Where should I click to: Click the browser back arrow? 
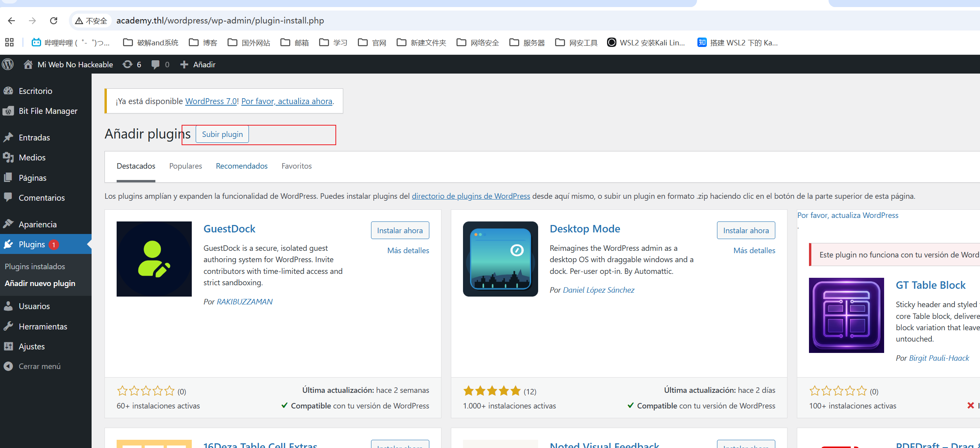tap(11, 21)
